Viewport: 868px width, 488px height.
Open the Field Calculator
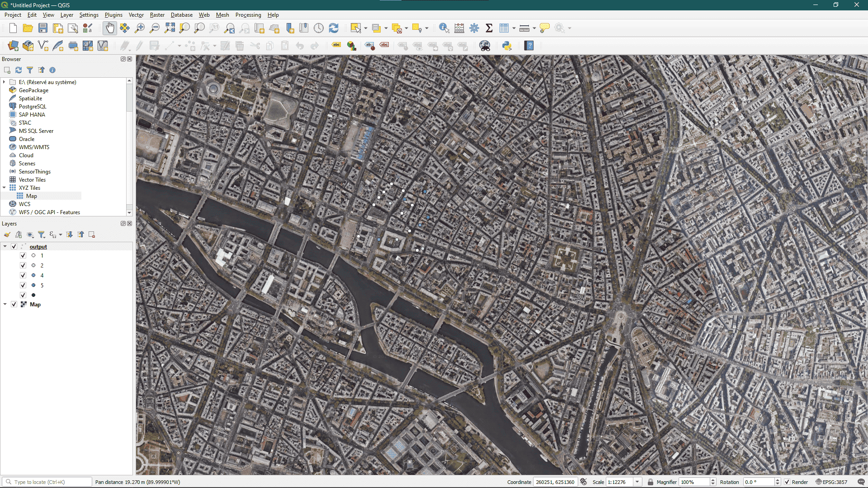tap(459, 28)
